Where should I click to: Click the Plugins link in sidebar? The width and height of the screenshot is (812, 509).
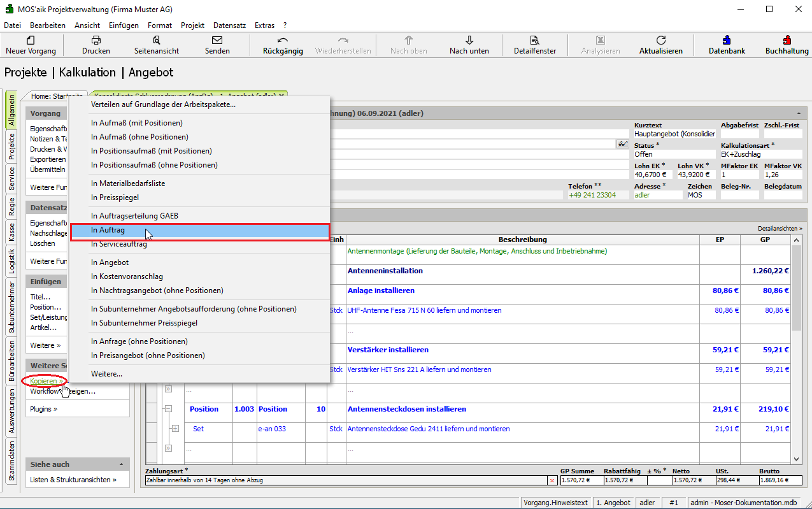point(43,409)
